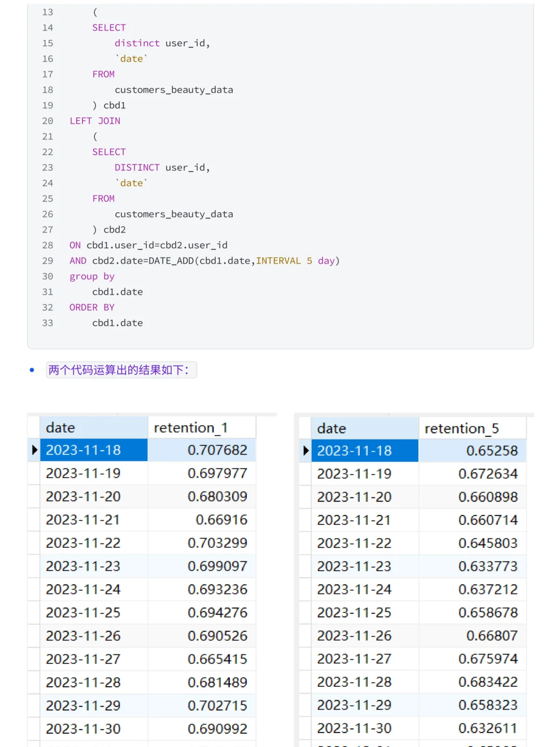Select cell 0.632611

click(x=472, y=728)
